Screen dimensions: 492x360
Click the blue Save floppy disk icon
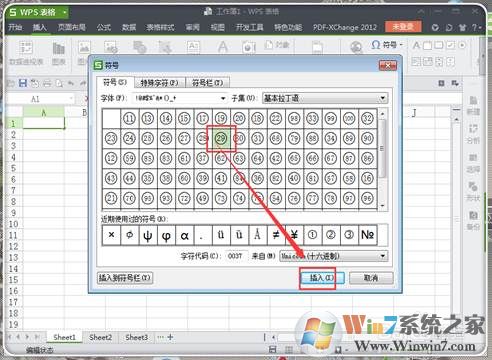pyautogui.click(x=22, y=83)
